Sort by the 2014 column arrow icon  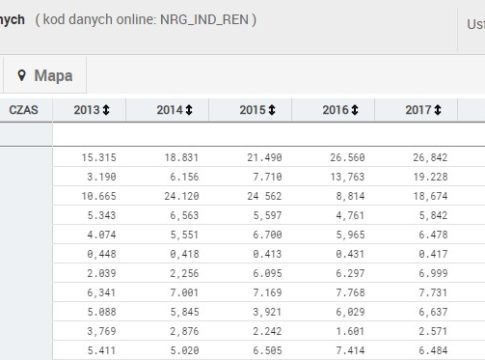[x=189, y=110]
